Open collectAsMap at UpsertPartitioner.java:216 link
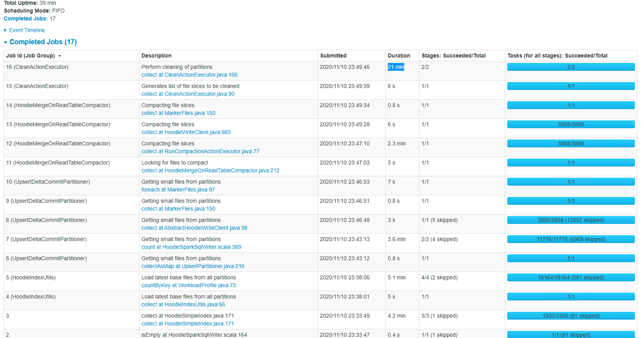Image resolution: width=644 pixels, height=338 pixels. [193, 266]
